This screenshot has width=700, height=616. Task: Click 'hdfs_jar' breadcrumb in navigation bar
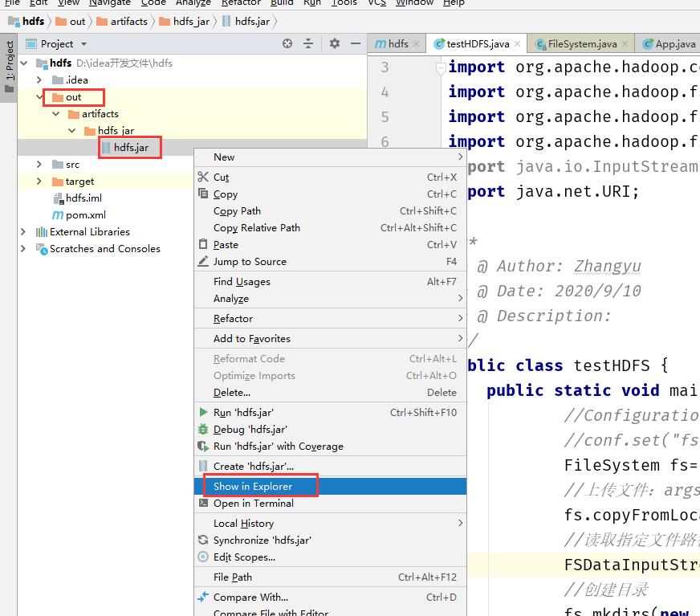click(x=185, y=22)
